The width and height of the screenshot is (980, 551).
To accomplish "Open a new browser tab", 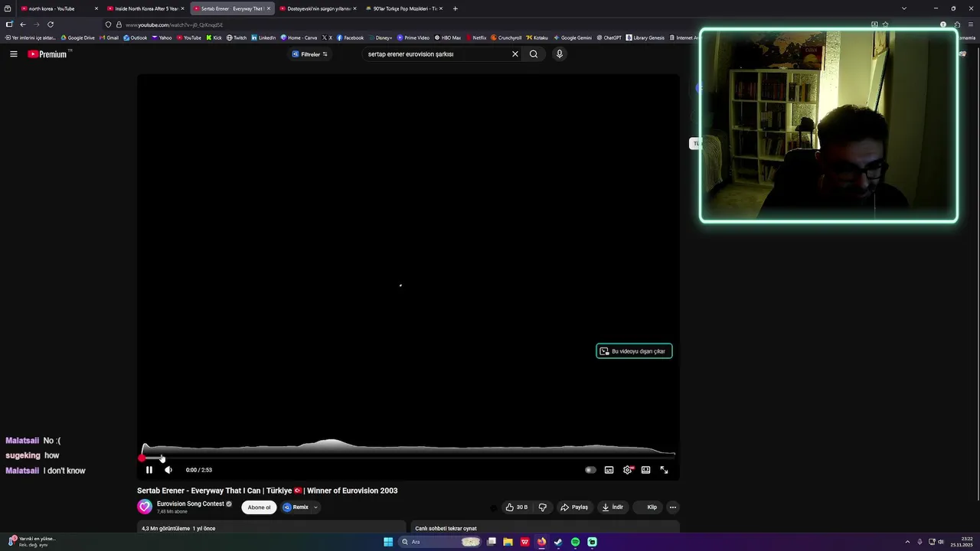I will (456, 8).
